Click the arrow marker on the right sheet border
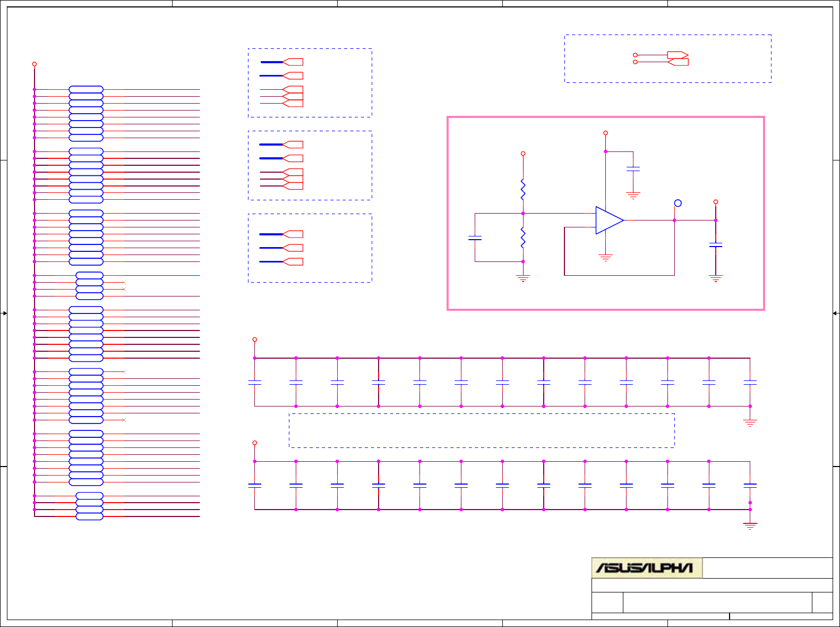Image resolution: width=840 pixels, height=627 pixels. 835,313
